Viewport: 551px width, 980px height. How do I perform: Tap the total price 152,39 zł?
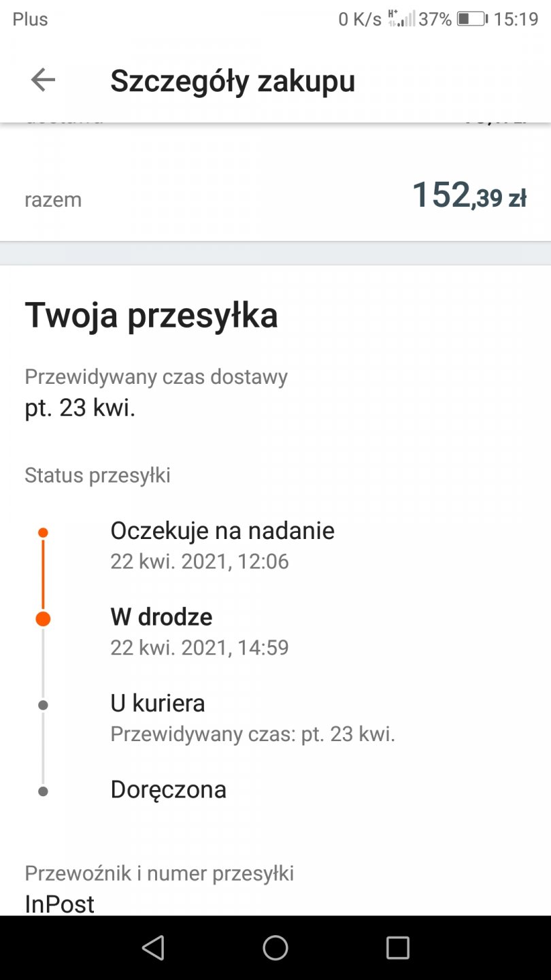(469, 196)
